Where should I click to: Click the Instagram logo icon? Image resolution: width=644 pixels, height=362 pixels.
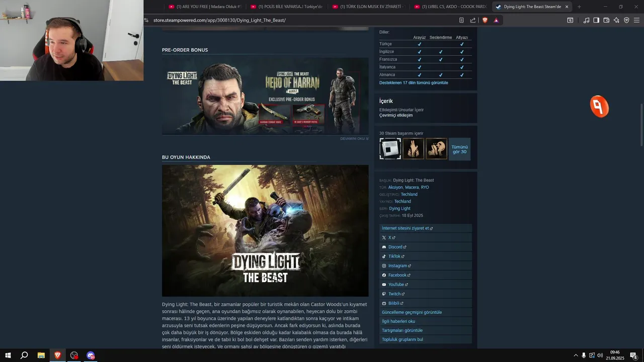[x=384, y=265]
